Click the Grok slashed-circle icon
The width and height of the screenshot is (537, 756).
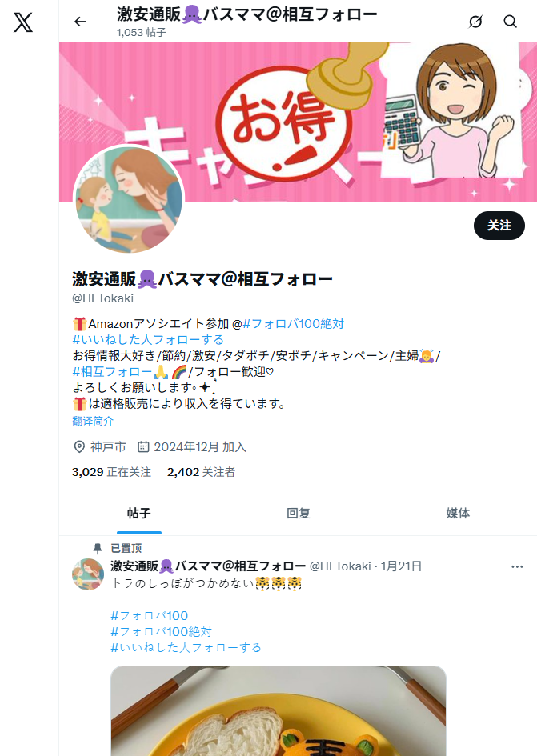[475, 22]
